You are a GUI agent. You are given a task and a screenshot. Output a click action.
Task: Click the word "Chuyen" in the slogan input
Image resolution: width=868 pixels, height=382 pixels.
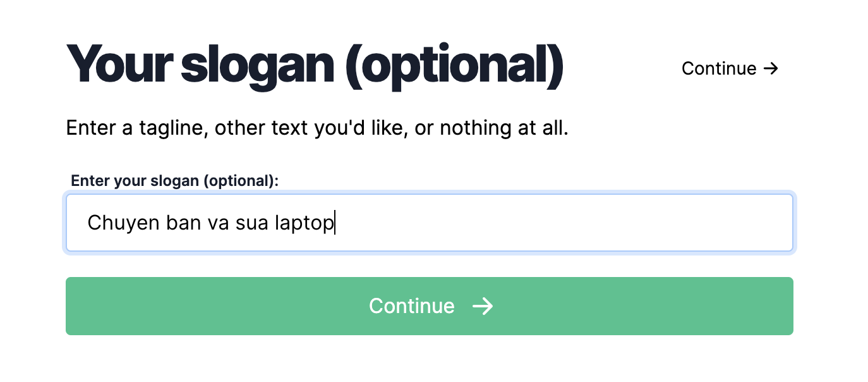124,223
